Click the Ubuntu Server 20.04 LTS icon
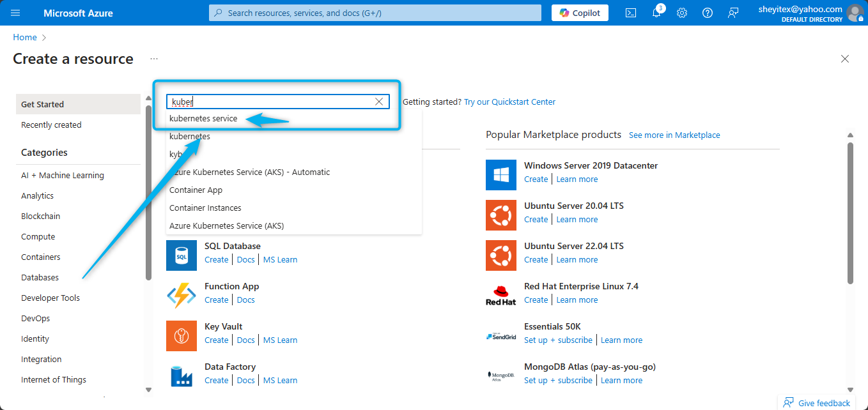Viewport: 868px width, 410px height. point(501,215)
